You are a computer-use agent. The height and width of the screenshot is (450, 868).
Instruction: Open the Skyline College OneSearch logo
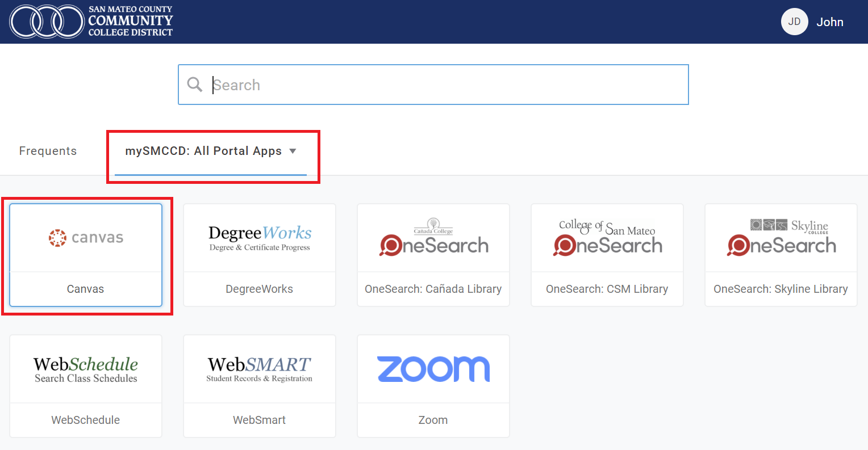(781, 237)
